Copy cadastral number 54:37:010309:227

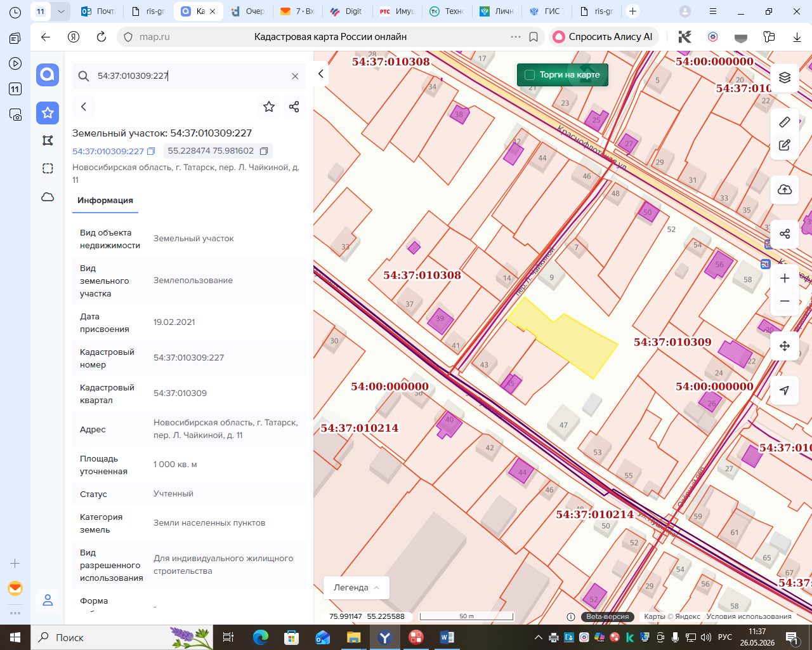(151, 152)
